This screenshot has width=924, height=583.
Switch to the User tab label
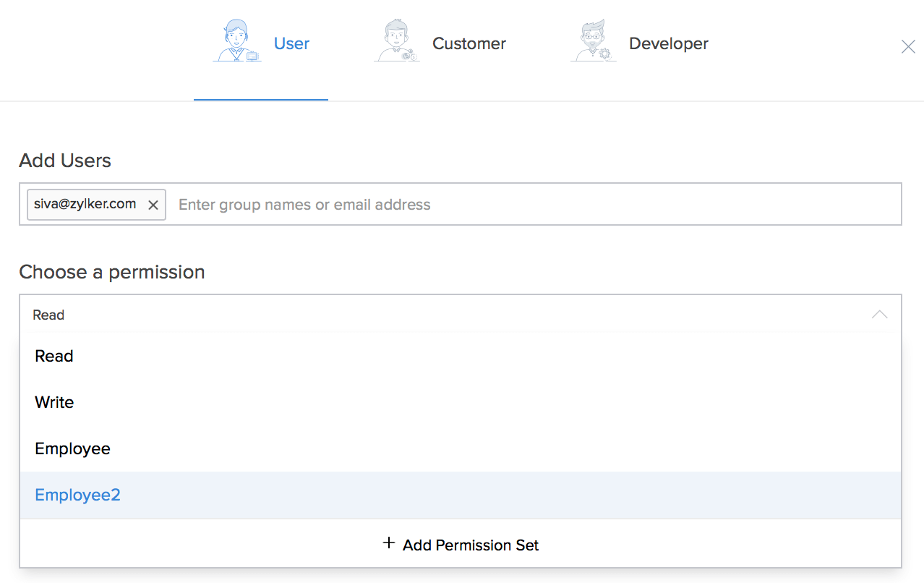pyautogui.click(x=291, y=43)
